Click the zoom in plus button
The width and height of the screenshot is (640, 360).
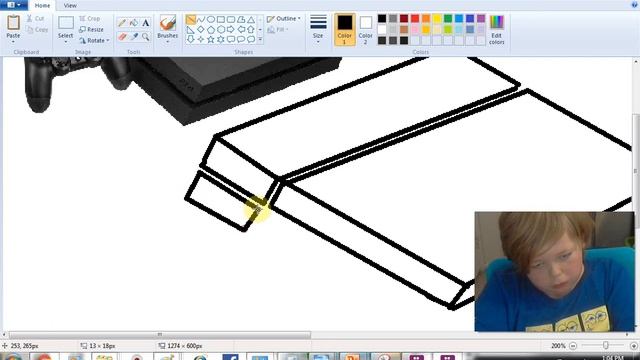point(634,346)
